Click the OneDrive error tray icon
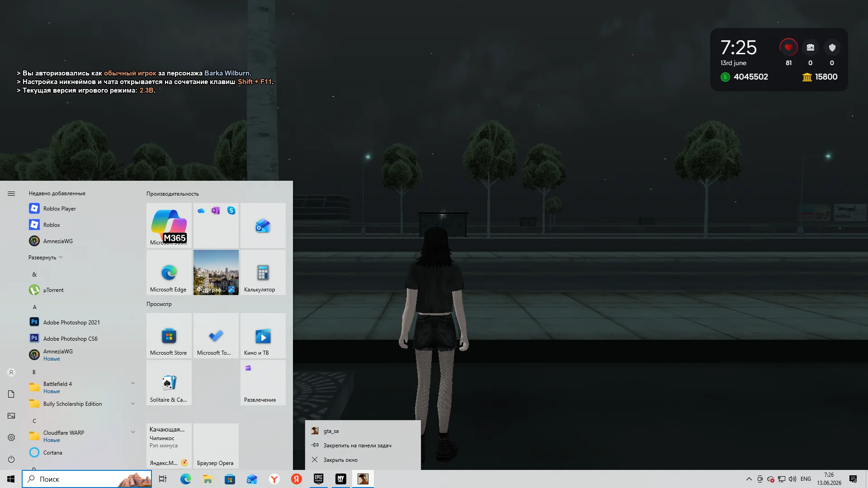 771,479
